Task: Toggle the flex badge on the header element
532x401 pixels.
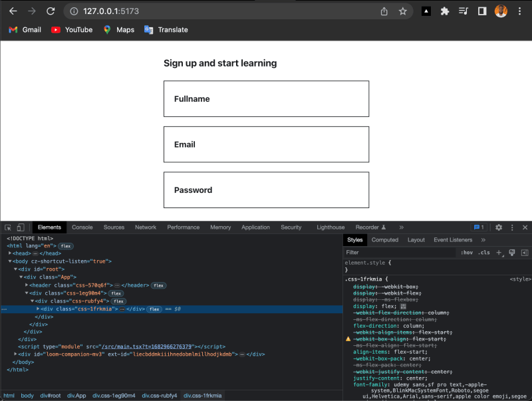Action: coord(158,285)
